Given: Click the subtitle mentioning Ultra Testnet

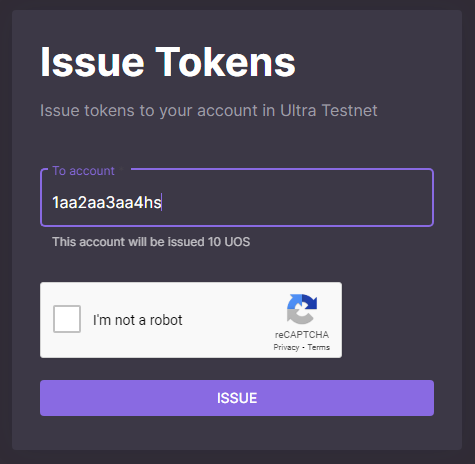Looking at the screenshot, I should coord(208,110).
